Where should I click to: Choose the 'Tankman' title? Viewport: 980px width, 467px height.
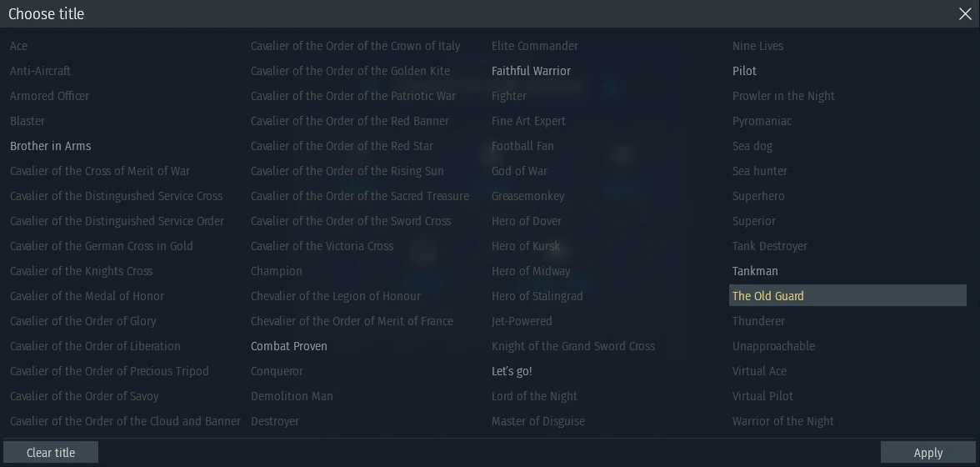pyautogui.click(x=755, y=271)
